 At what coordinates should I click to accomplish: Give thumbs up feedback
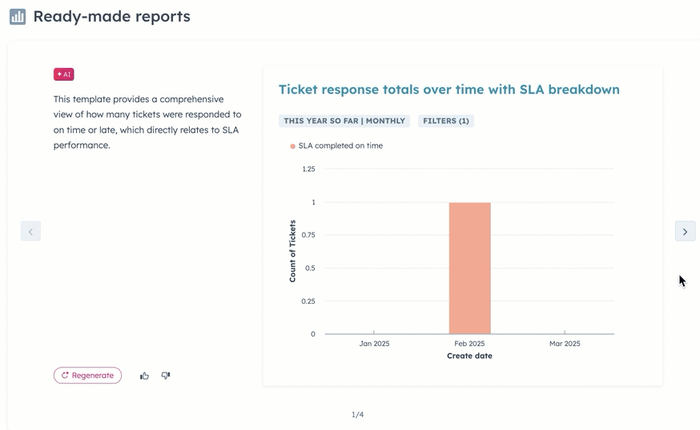[x=144, y=376]
